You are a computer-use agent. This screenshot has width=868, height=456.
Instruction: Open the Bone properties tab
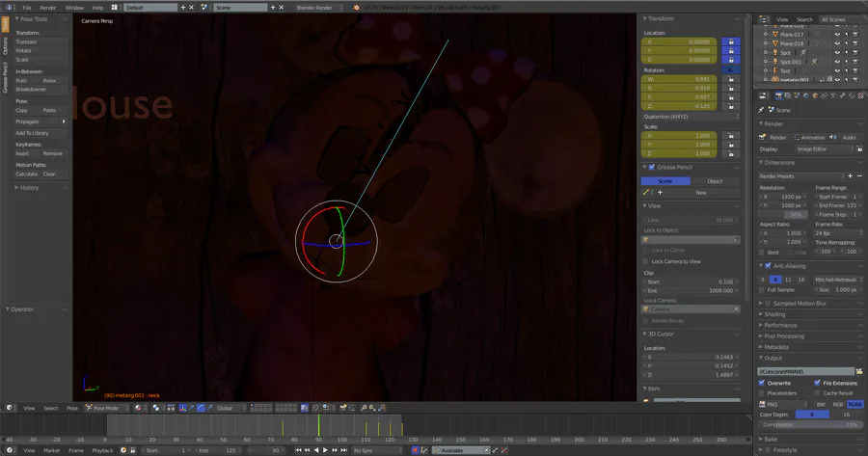(x=843, y=95)
